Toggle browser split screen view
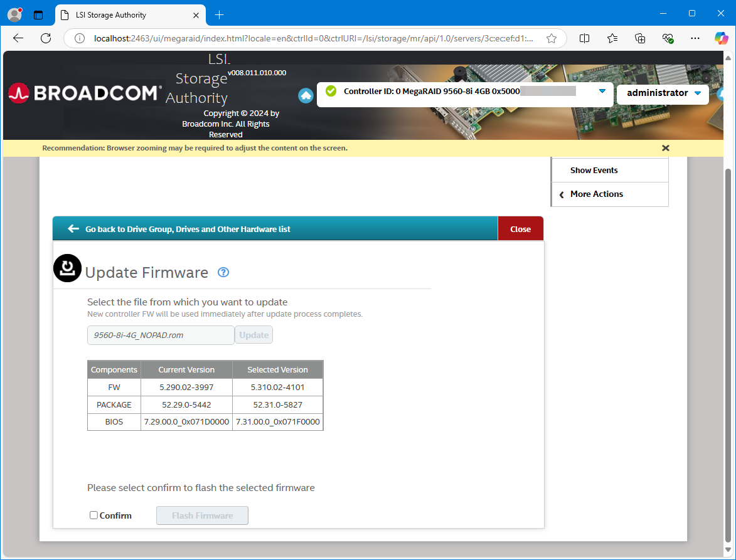736x560 pixels. tap(584, 38)
